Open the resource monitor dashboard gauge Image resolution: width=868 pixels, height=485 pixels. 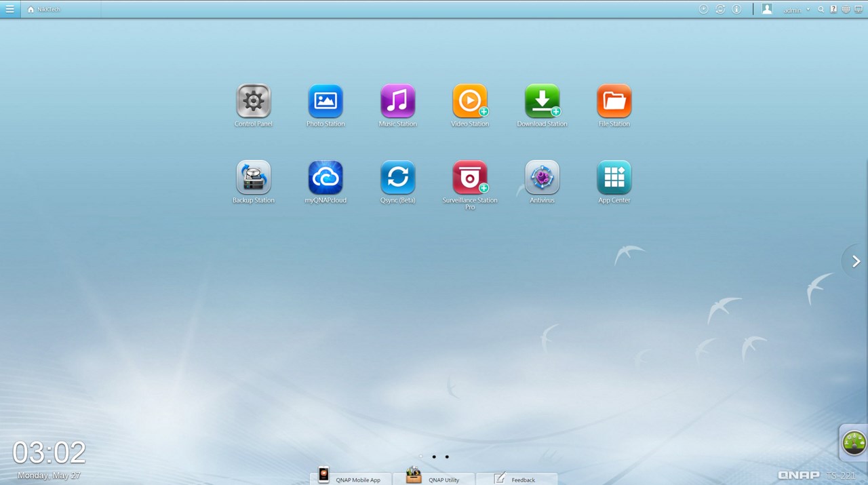point(854,442)
